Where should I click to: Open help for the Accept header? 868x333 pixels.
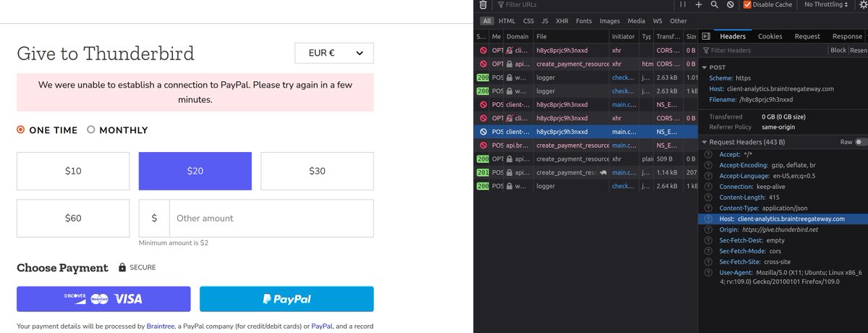point(708,155)
